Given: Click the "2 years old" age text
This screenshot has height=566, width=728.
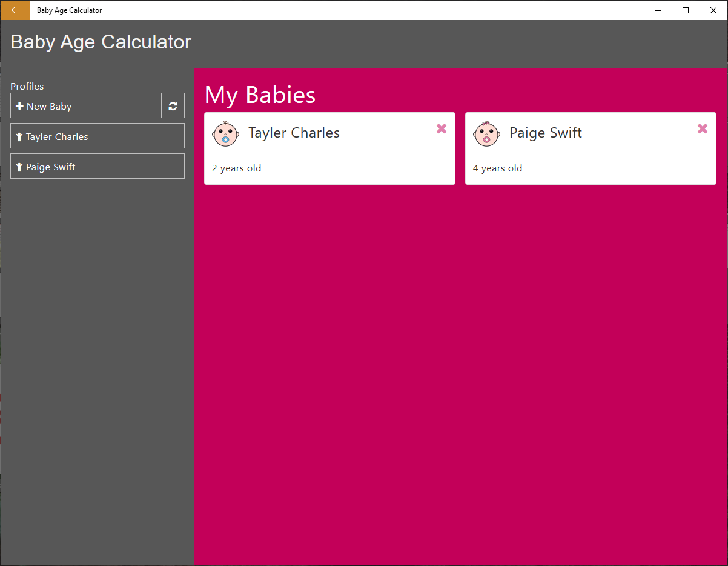Looking at the screenshot, I should pyautogui.click(x=237, y=168).
